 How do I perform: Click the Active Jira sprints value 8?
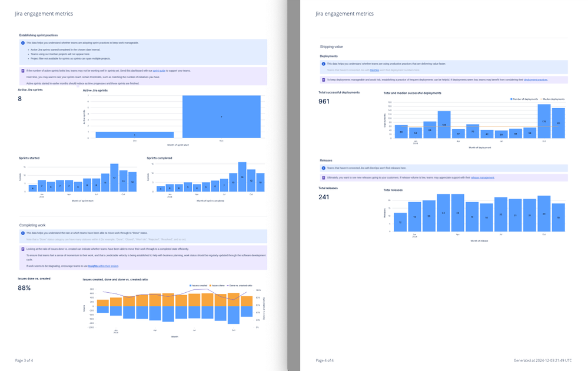click(x=19, y=99)
